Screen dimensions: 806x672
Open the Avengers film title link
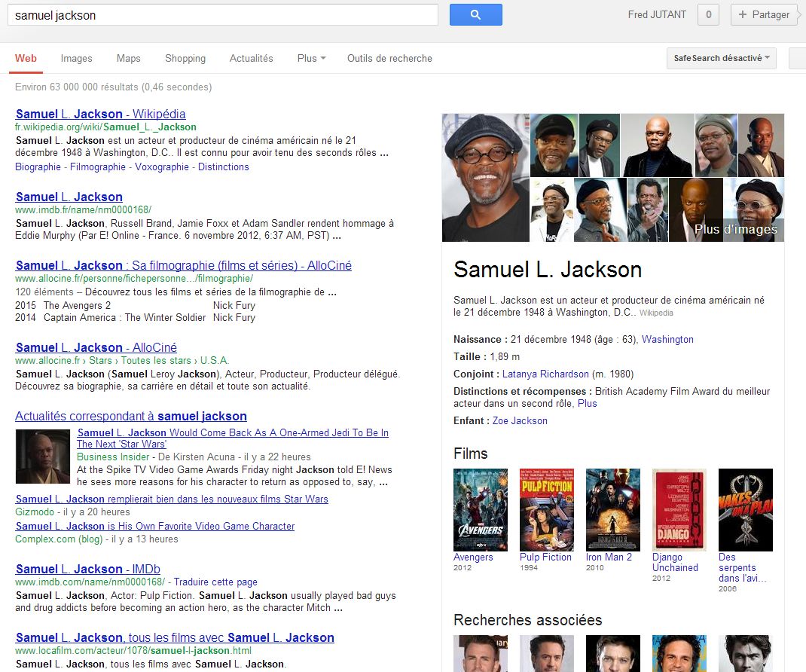pos(473,557)
